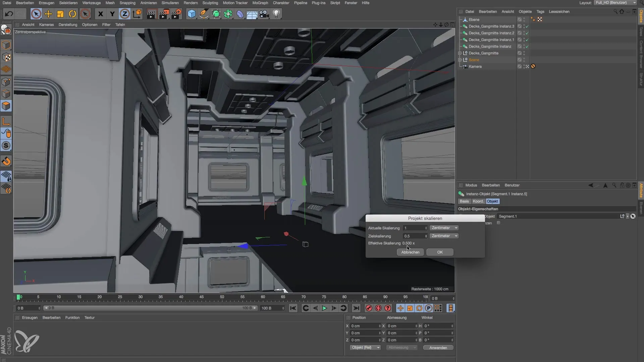The image size is (644, 362).
Task: Add a camera object
Action: tap(264, 14)
